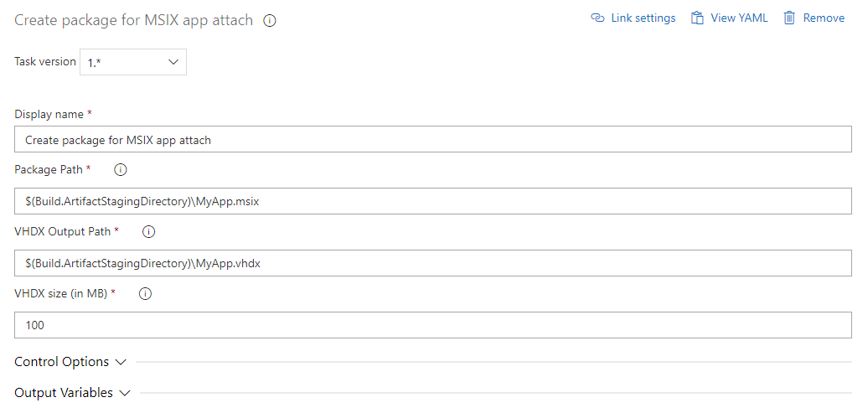The image size is (868, 413).
Task: Open the View YAML link
Action: [730, 18]
